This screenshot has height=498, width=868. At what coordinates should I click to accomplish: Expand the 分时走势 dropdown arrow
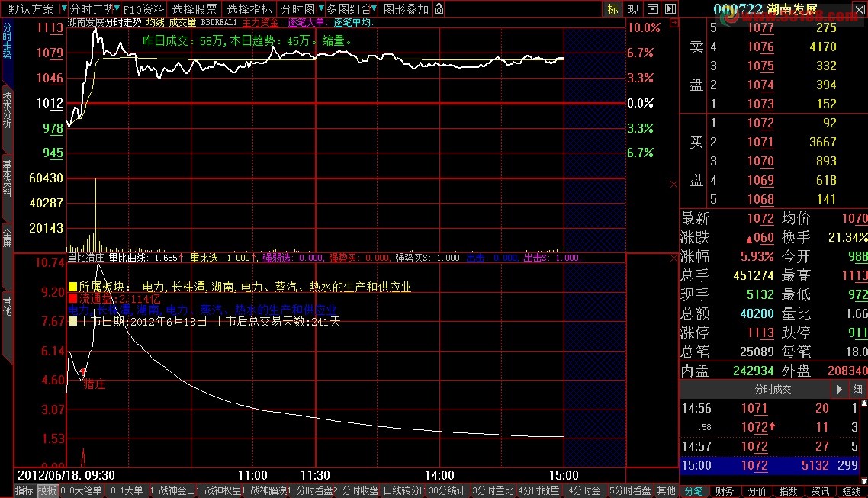(117, 9)
